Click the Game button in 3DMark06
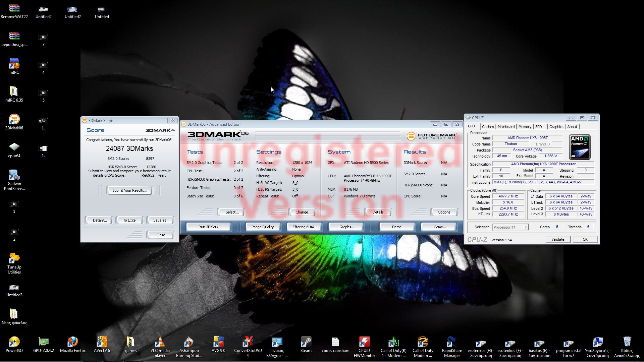 point(439,227)
